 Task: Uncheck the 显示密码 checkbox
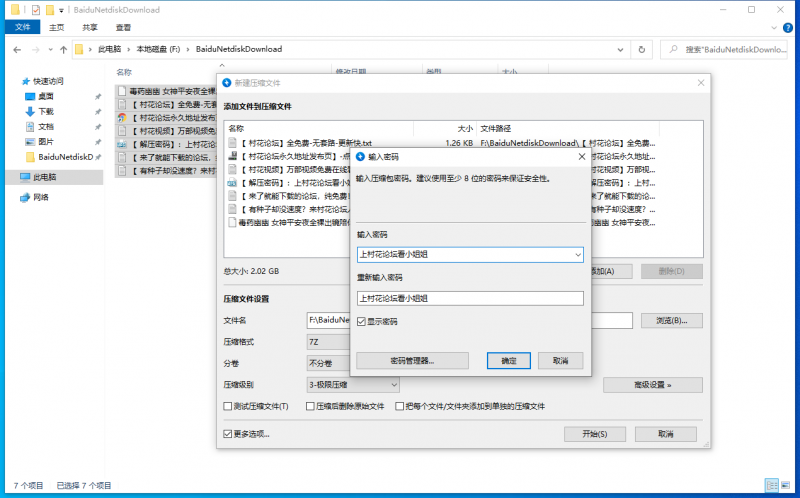(x=363, y=321)
